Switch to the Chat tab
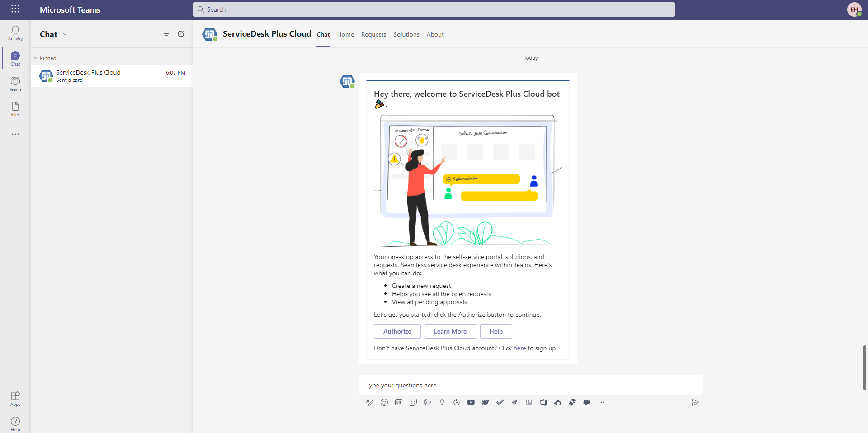 click(x=323, y=34)
